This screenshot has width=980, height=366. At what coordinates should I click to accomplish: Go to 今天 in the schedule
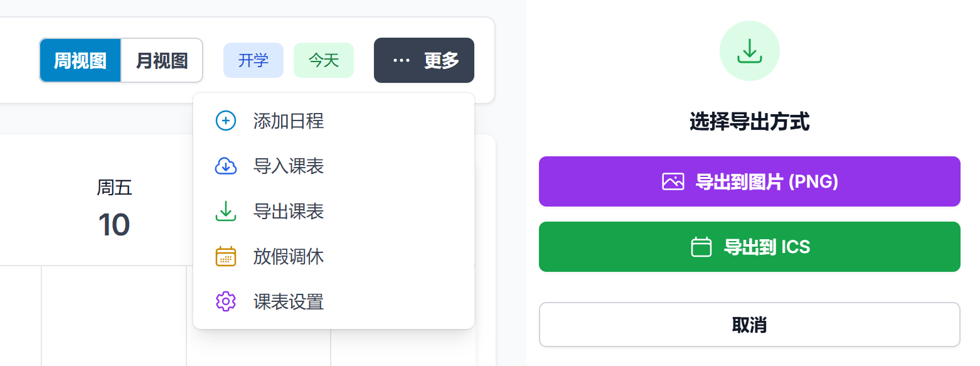(324, 60)
